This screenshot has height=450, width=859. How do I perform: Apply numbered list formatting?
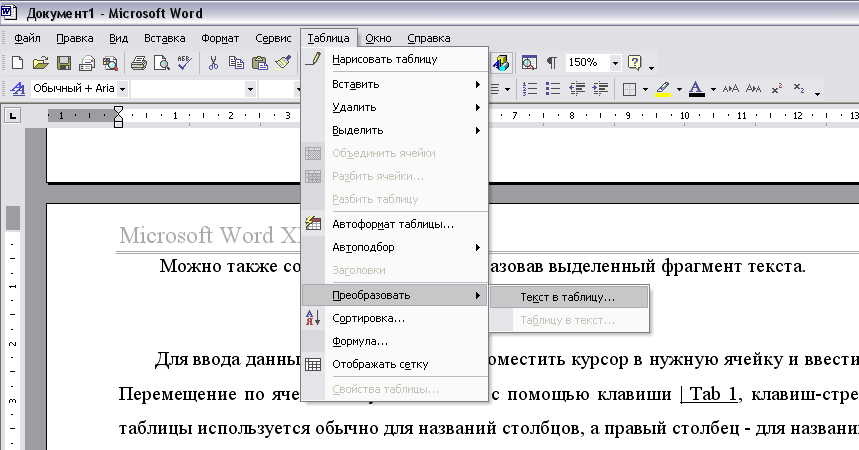[x=530, y=88]
